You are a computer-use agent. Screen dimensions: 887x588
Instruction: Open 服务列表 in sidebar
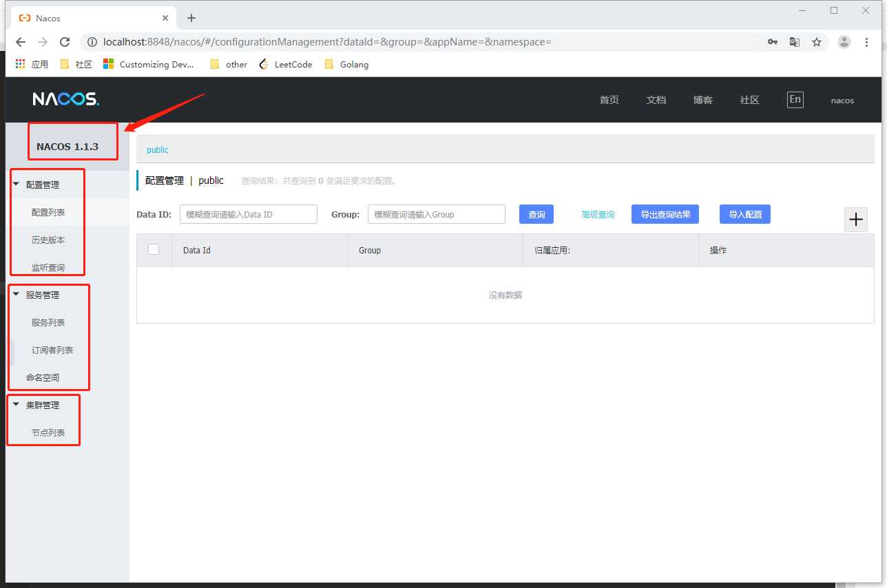point(48,322)
